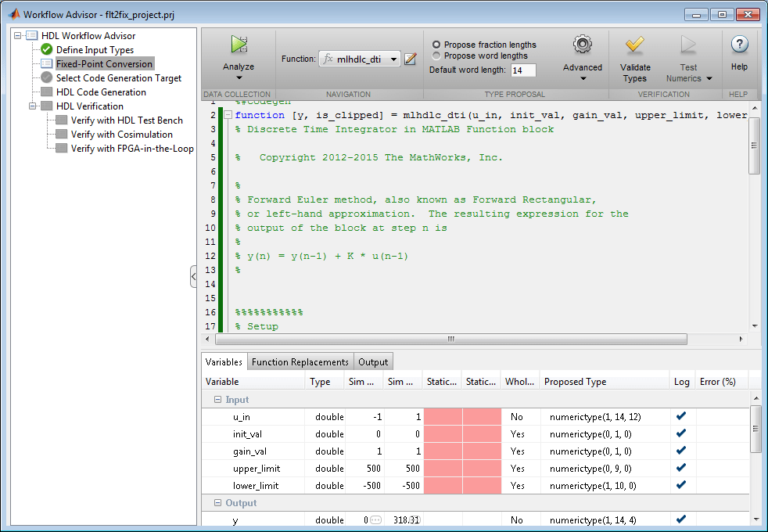Open Help question mark icon
This screenshot has height=532, width=768.
click(739, 45)
